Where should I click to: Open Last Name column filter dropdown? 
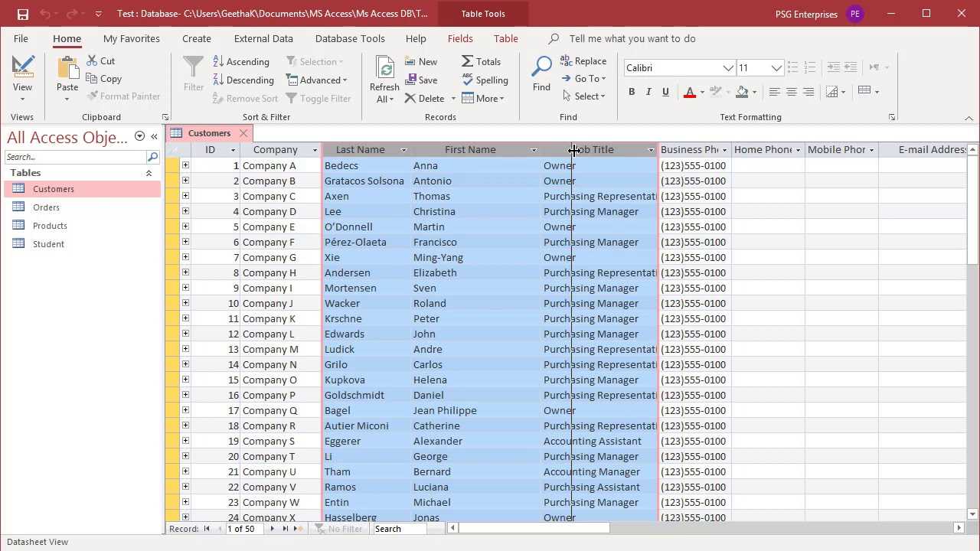click(x=403, y=150)
